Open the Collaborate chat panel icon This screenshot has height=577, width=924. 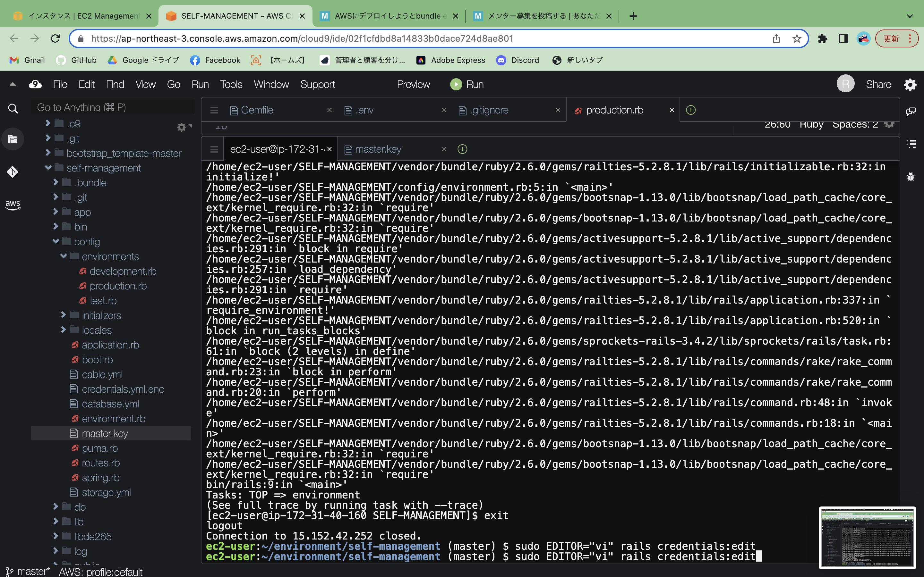(911, 112)
